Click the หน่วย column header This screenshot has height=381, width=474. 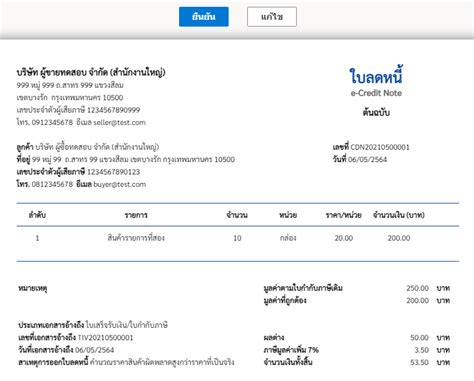click(x=288, y=215)
